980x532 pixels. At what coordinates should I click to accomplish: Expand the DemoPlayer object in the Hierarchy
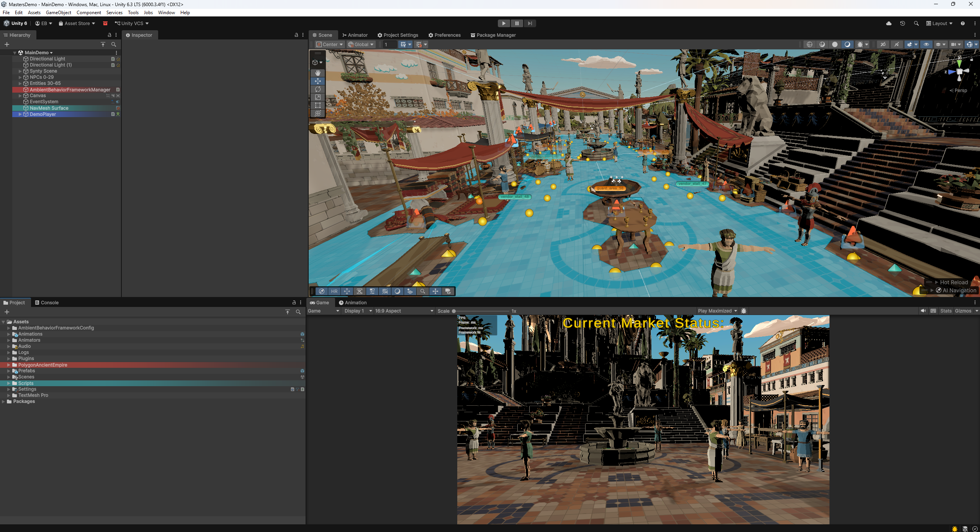(20, 114)
